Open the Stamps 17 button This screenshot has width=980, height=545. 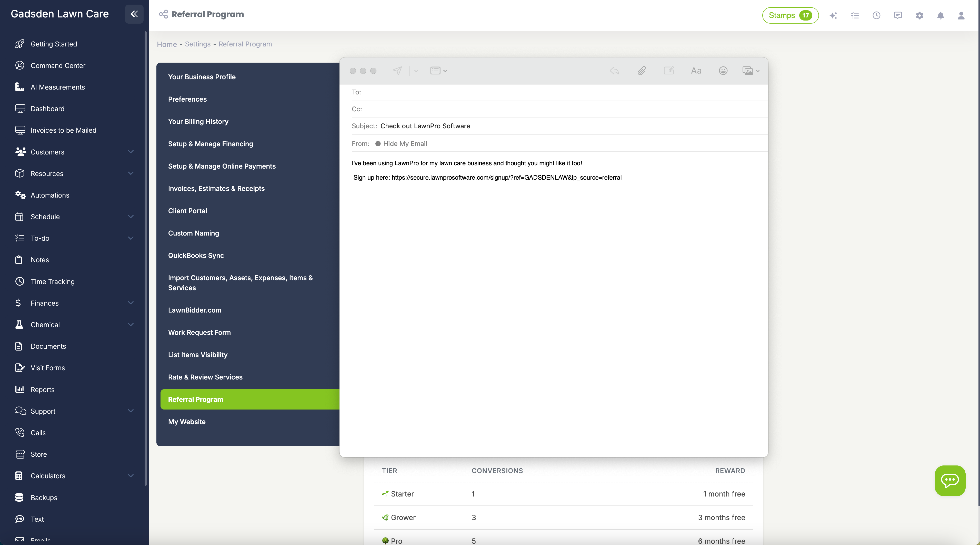click(790, 16)
